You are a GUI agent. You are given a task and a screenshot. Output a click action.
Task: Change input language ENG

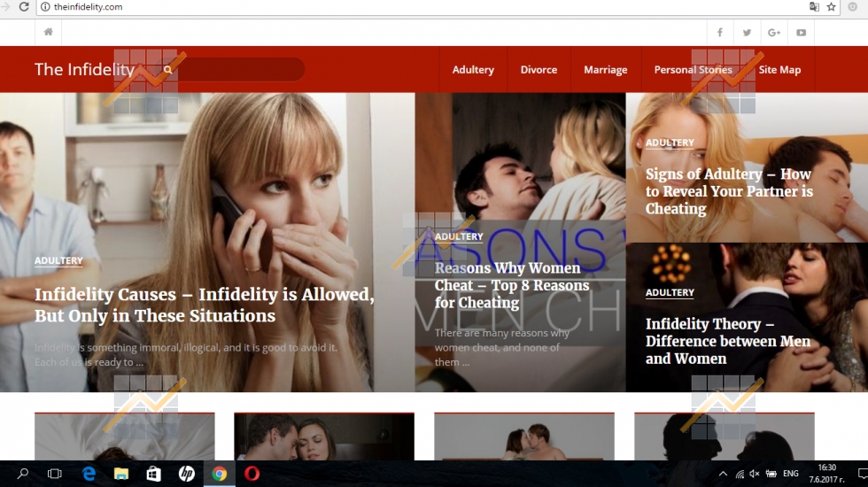pos(790,474)
